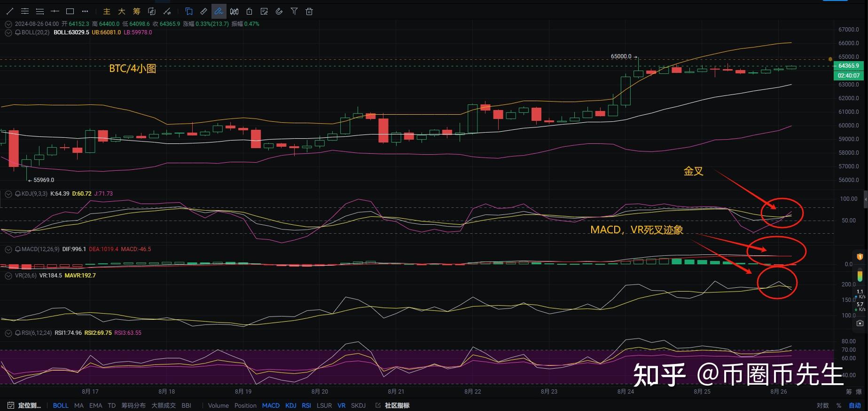Click the candlestick chart style icon

[234, 11]
